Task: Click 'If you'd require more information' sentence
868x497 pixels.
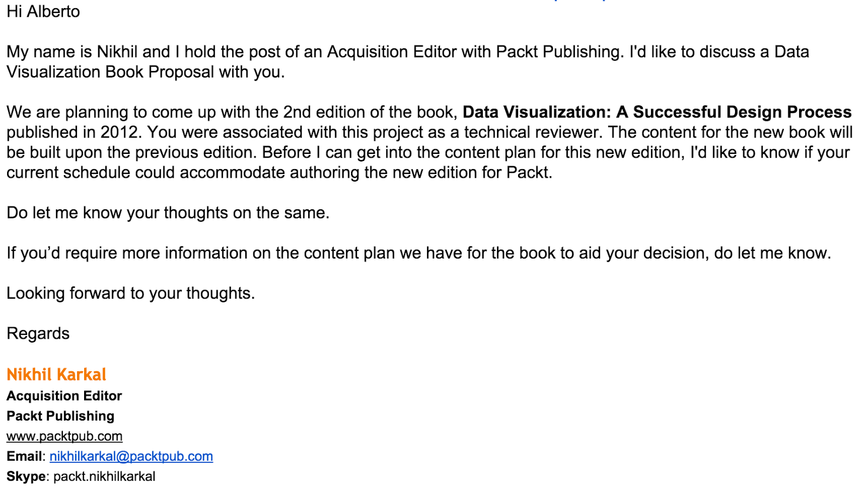Action: (419, 253)
